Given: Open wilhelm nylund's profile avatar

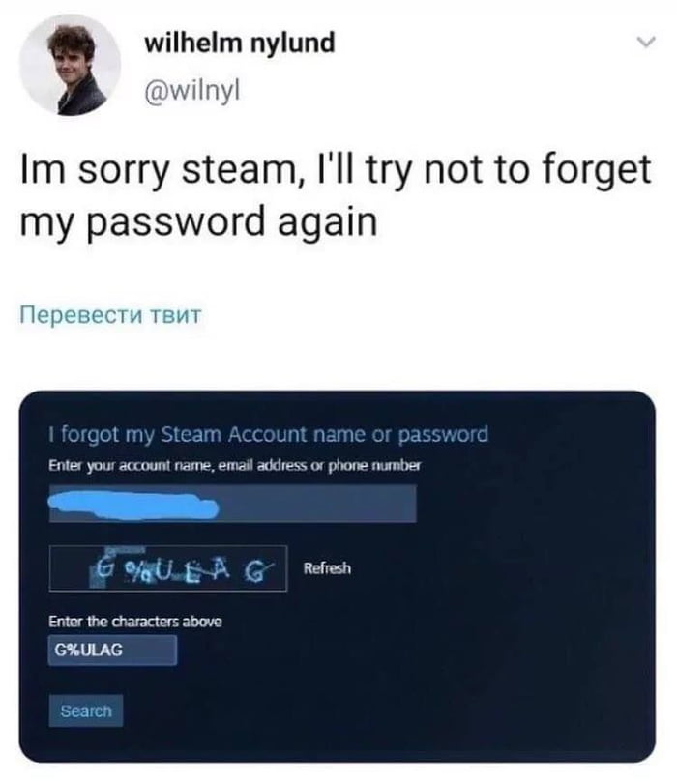Looking at the screenshot, I should pyautogui.click(x=70, y=66).
